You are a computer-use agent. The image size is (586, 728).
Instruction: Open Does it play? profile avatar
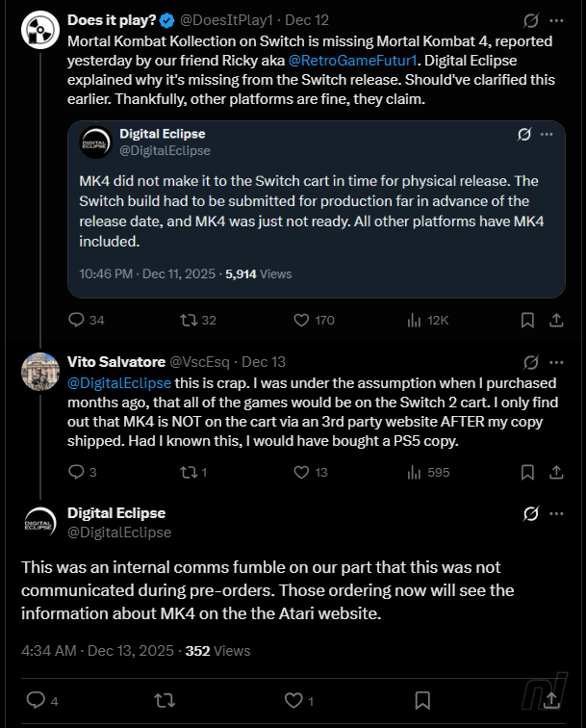[x=37, y=31]
